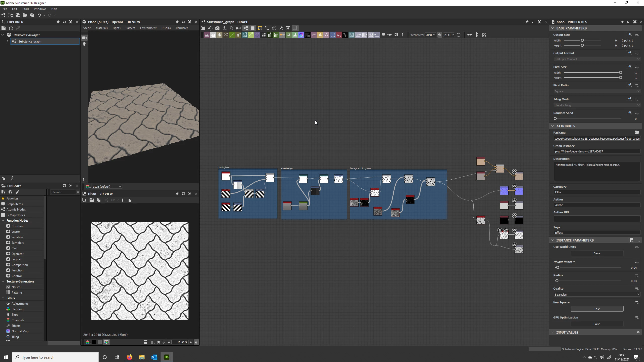The width and height of the screenshot is (644, 362).
Task: Click the graph search magnifier icon
Action: tap(231, 28)
